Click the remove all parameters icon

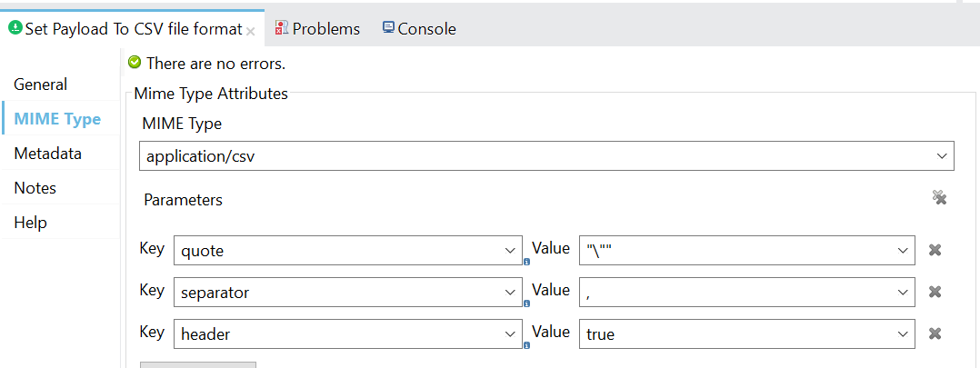[940, 198]
